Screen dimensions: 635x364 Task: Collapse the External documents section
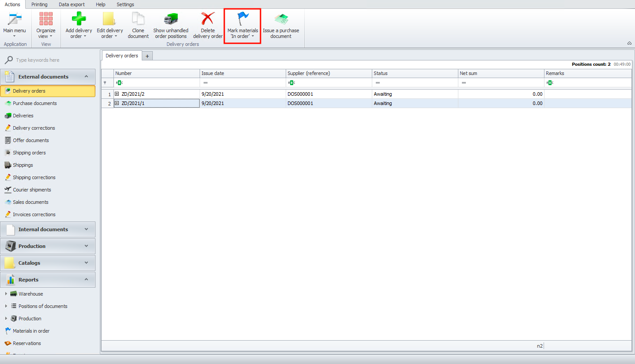pyautogui.click(x=86, y=76)
